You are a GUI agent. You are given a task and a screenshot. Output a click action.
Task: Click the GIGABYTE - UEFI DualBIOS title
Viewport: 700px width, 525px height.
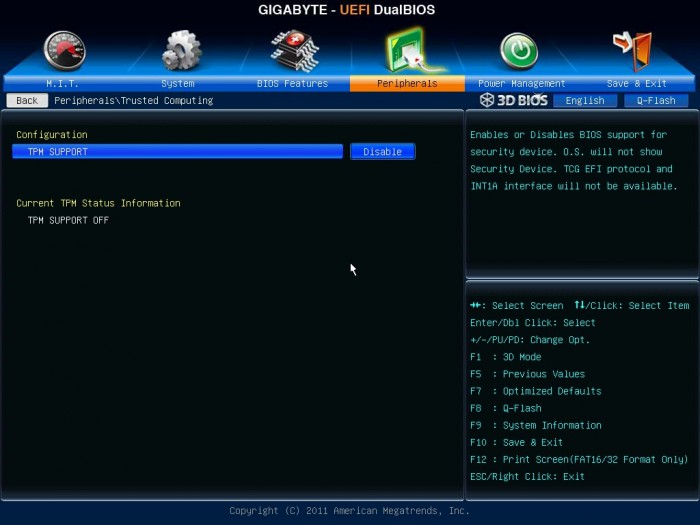tap(346, 10)
